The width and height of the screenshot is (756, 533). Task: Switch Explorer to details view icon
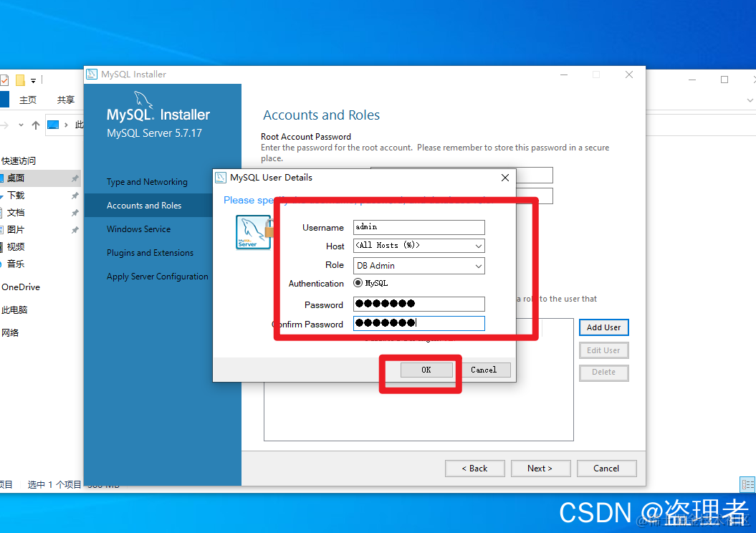[x=748, y=484]
